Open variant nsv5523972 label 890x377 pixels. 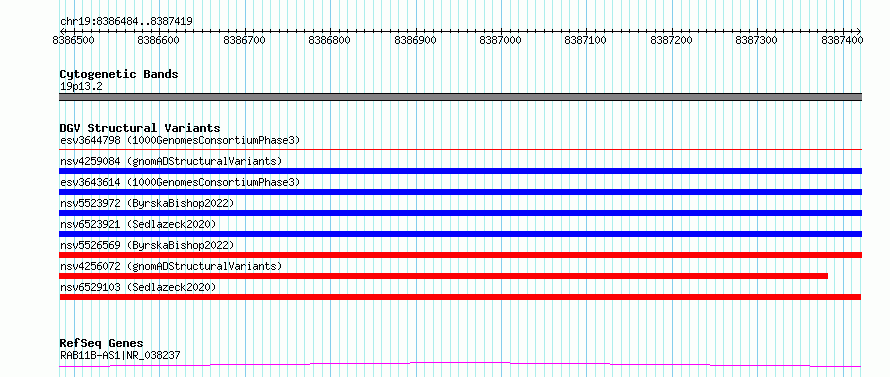pos(147,203)
